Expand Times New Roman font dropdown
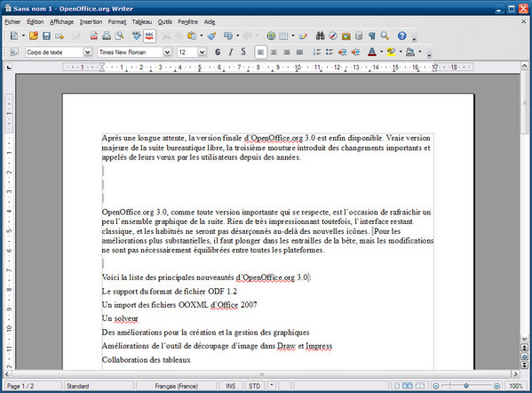532x393 pixels. (167, 52)
